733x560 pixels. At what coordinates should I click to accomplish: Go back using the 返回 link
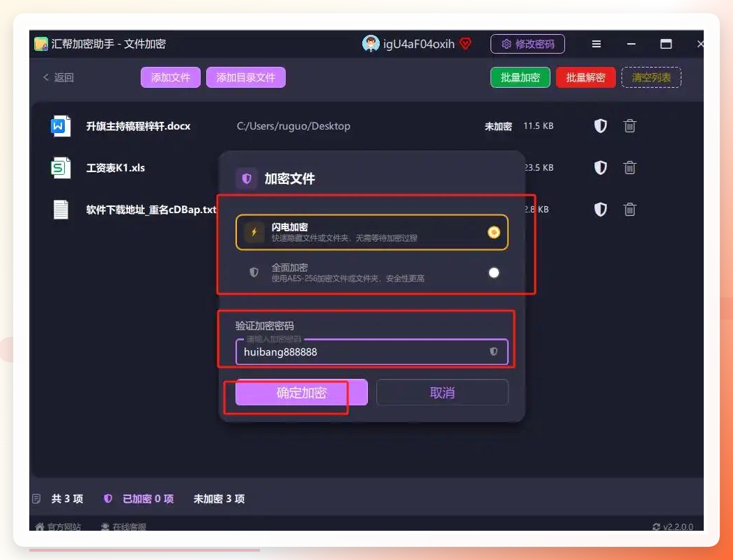[59, 77]
